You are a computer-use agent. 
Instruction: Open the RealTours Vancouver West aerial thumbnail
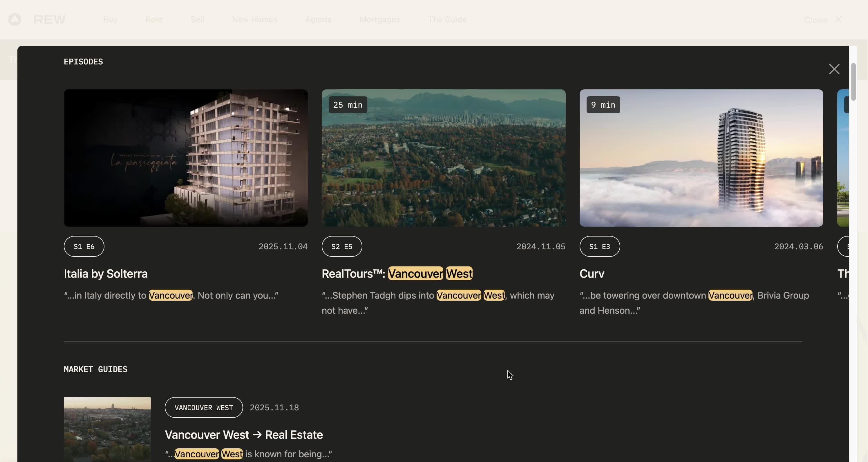[444, 158]
